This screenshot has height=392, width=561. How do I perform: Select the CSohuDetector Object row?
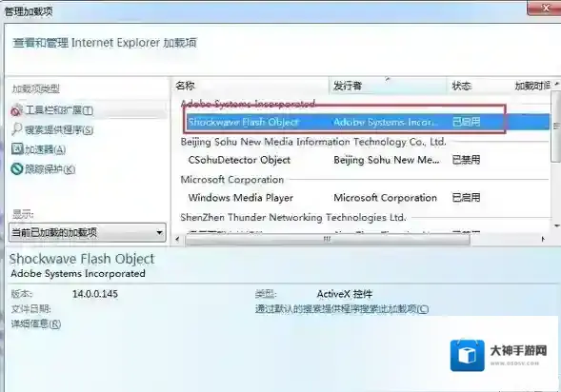pos(368,160)
